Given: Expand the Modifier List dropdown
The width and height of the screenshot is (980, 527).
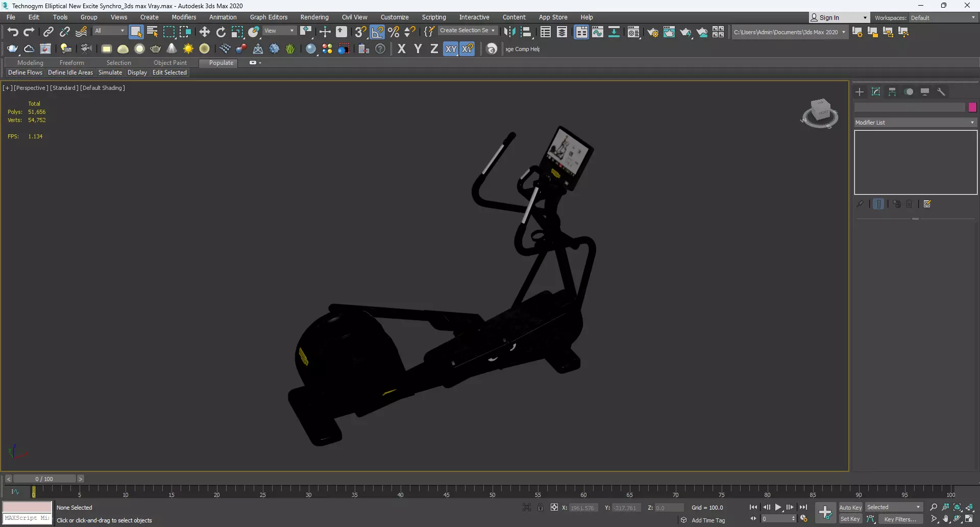Looking at the screenshot, I should pos(915,123).
